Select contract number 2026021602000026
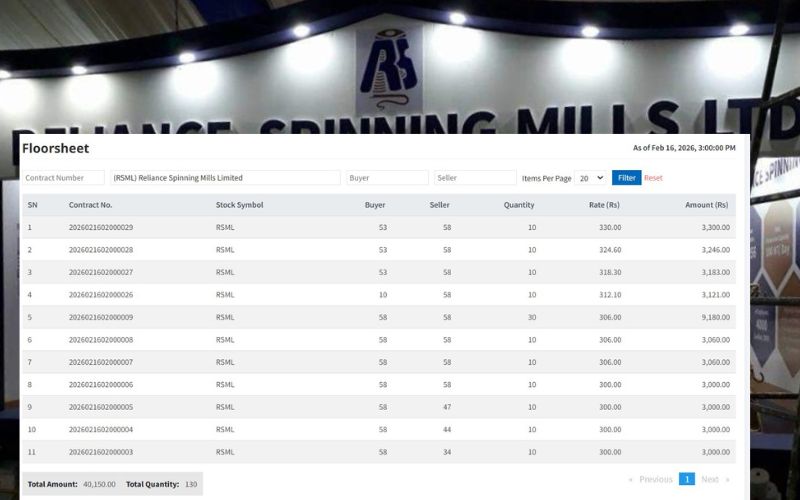 pyautogui.click(x=101, y=294)
